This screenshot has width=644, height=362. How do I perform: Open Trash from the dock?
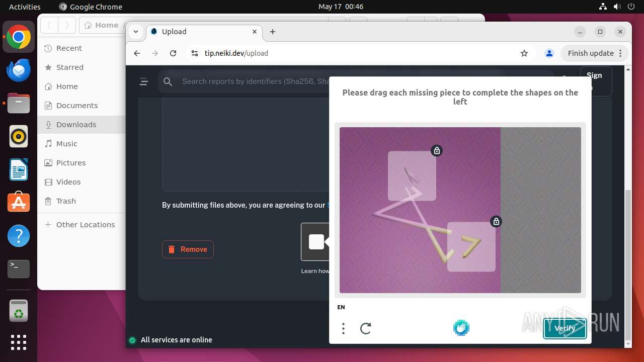(x=19, y=311)
